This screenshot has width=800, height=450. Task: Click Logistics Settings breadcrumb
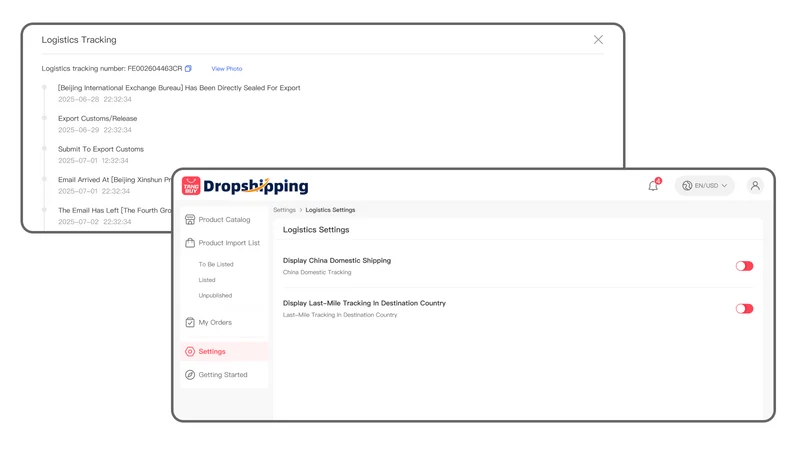click(330, 210)
